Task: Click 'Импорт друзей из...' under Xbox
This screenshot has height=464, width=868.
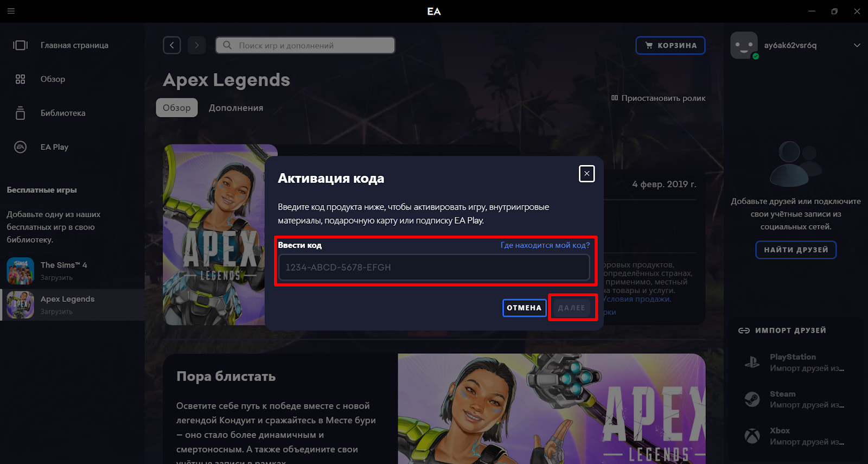Action: coord(807,442)
